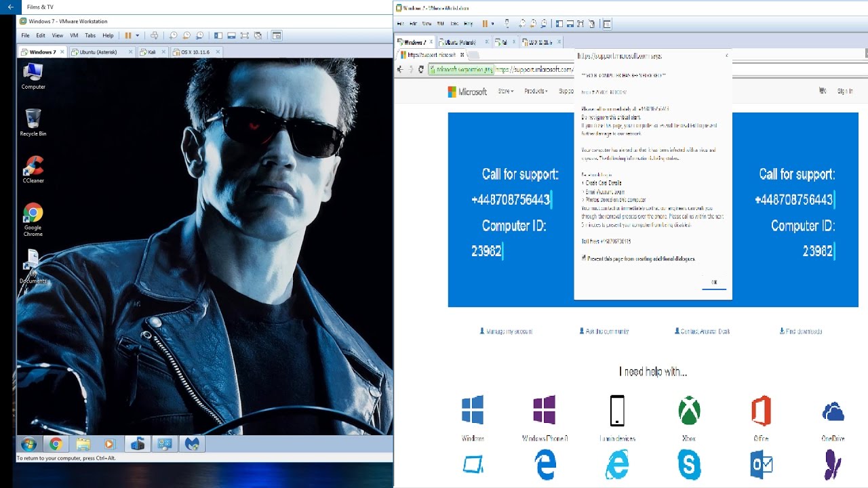Launch CCleaner from the desktop

coord(33,169)
